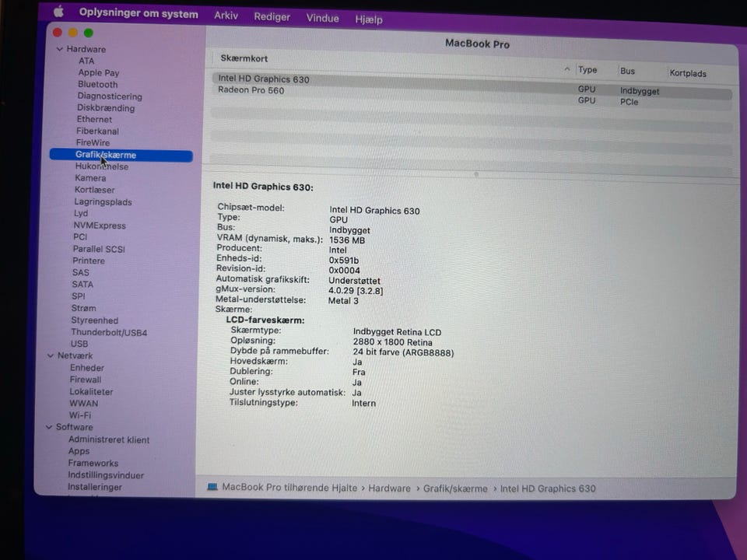The height and width of the screenshot is (560, 747).
Task: Open the Arkiv menu
Action: pos(226,16)
